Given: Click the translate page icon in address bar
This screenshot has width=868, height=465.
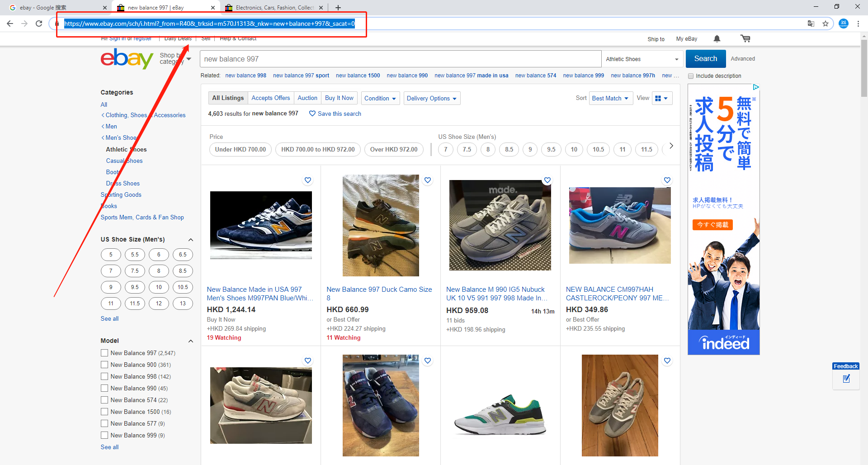Looking at the screenshot, I should point(811,24).
